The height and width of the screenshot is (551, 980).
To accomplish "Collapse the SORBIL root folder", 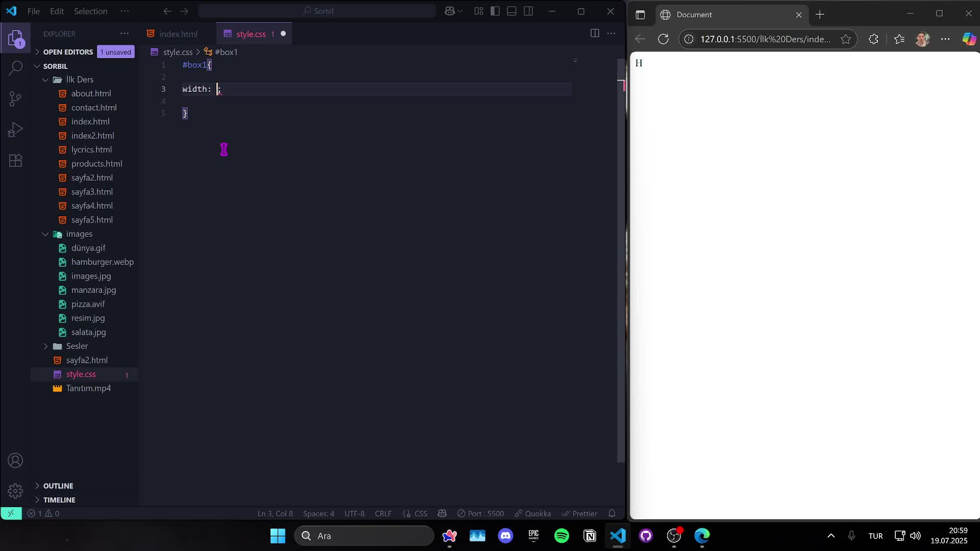I will 55,66.
